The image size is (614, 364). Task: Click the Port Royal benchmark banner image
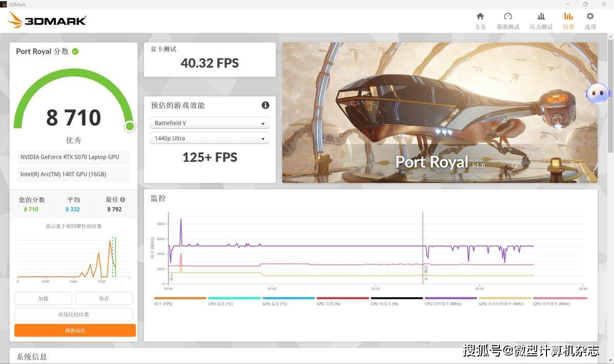click(440, 112)
